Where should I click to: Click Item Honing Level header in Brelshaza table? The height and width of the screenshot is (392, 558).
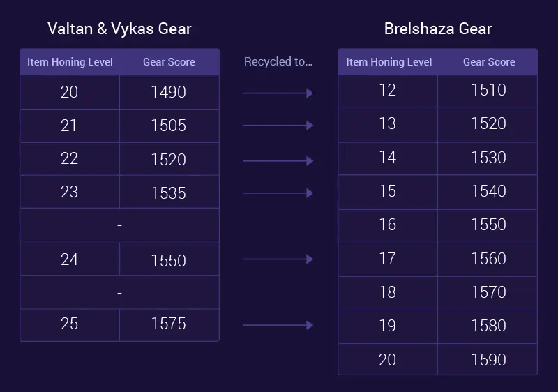(389, 62)
